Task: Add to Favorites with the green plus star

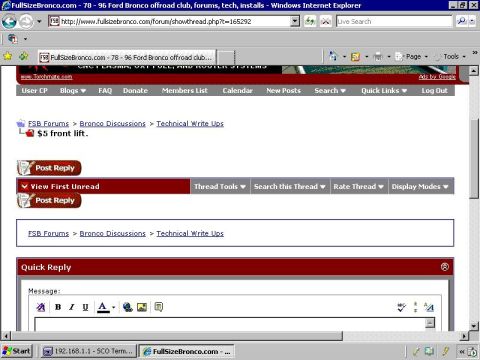Action: pos(24,57)
